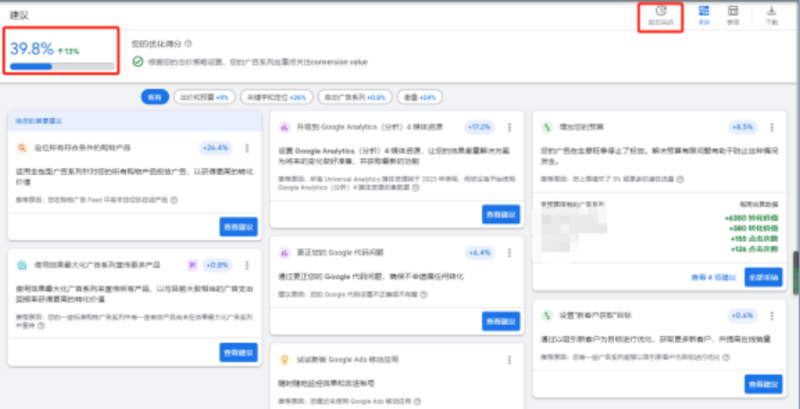Open help icon under Universal Analytics reason
Image resolution: width=800 pixels, height=409 pixels.
click(x=416, y=188)
